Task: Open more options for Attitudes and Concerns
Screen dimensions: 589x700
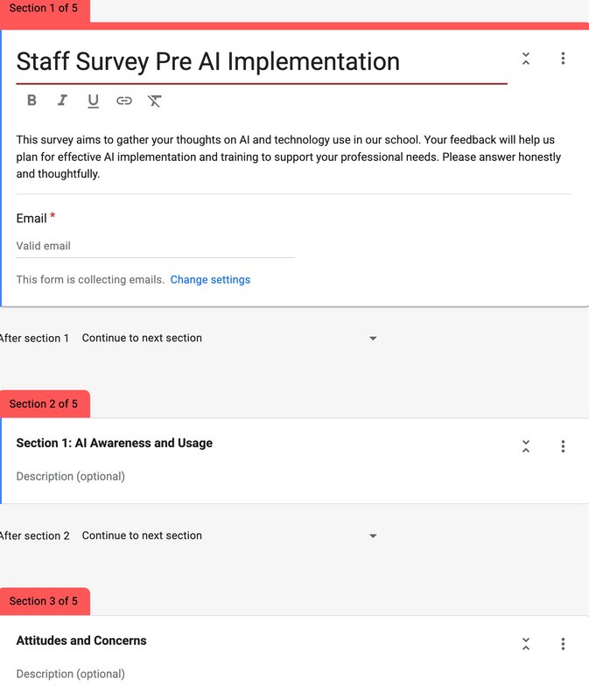Action: pos(563,644)
